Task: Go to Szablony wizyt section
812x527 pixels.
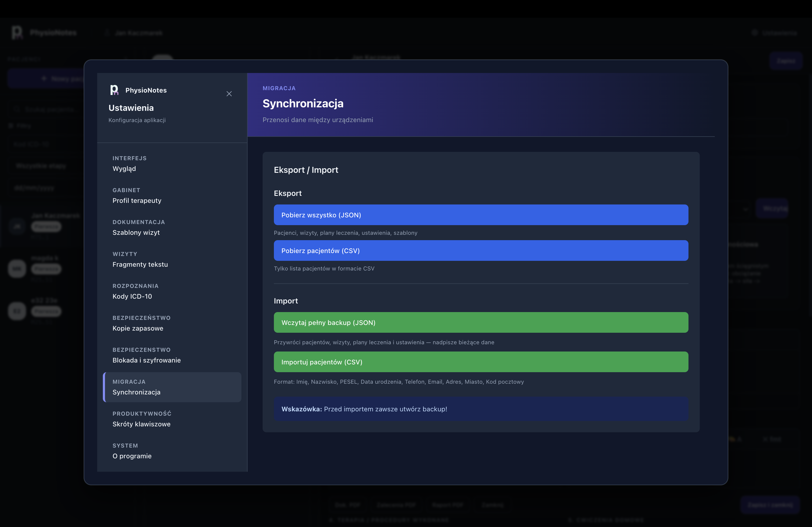Action: click(172, 227)
